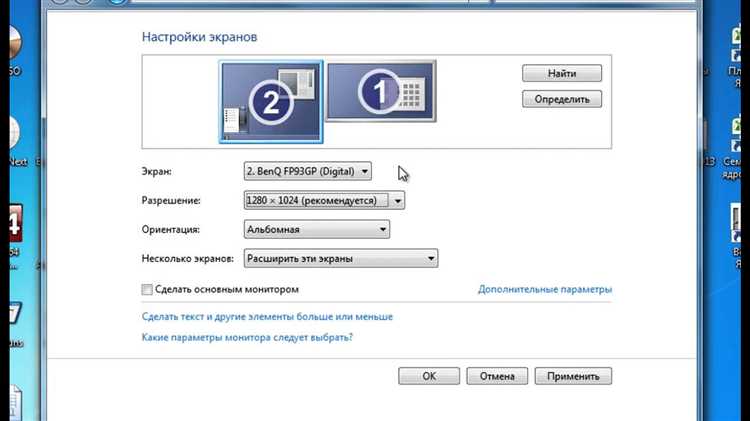The height and width of the screenshot is (421, 750).
Task: Enable the "Сделать основным монитором" checkbox
Action: click(147, 289)
